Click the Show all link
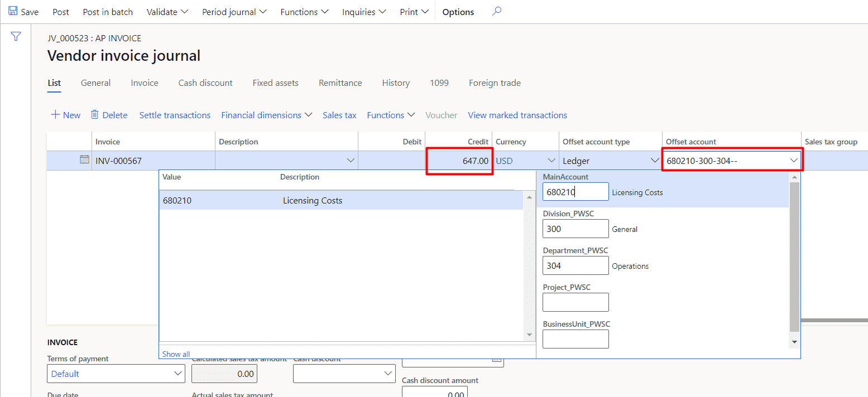868x397 pixels. [x=176, y=354]
